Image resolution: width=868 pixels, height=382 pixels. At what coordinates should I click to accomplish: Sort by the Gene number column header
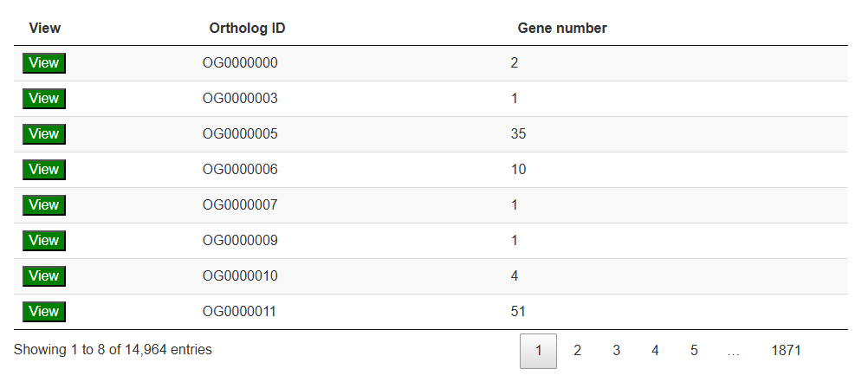562,28
